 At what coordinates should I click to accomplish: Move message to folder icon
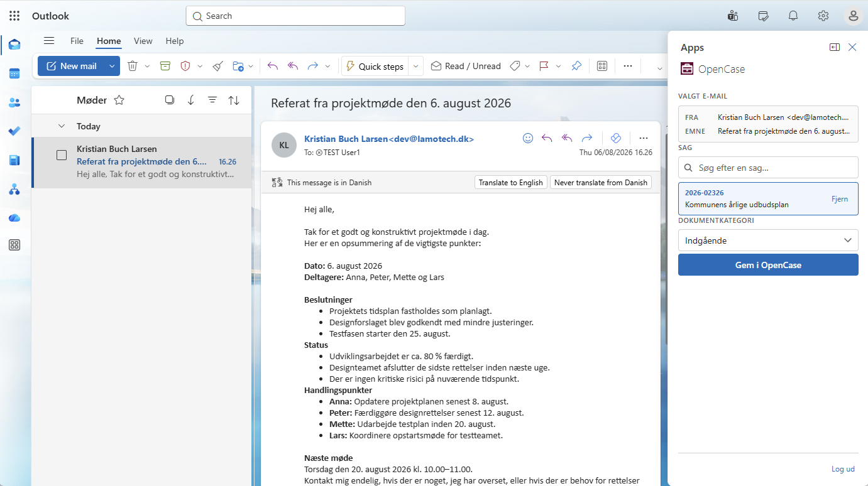238,66
